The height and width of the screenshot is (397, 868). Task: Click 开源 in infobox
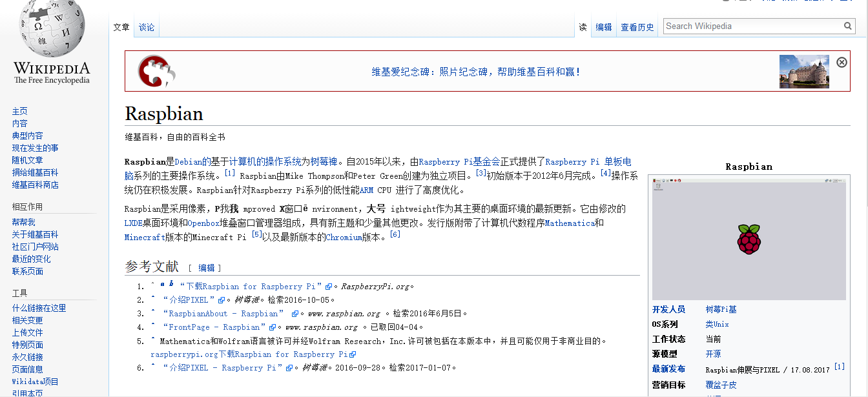click(x=713, y=354)
